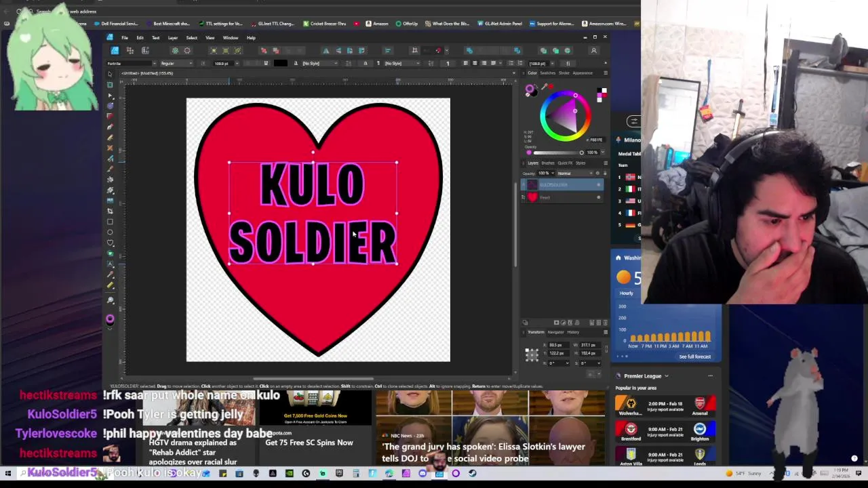Switch to the Navigator tab
868x488 pixels.
pos(555,332)
